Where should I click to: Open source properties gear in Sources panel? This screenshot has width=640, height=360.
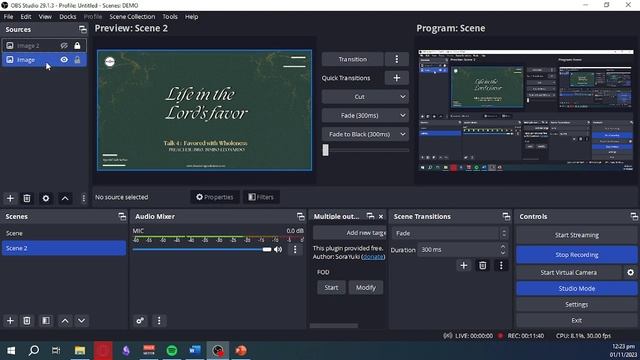[x=46, y=198]
